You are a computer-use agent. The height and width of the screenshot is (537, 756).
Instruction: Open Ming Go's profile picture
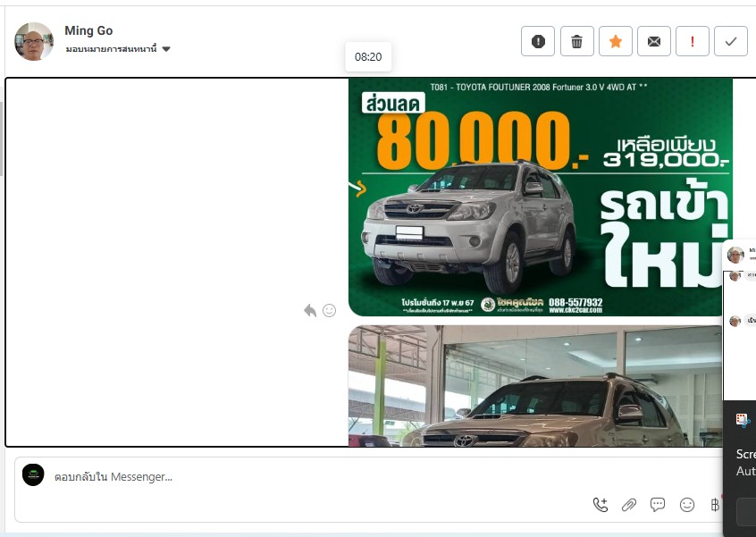point(34,41)
